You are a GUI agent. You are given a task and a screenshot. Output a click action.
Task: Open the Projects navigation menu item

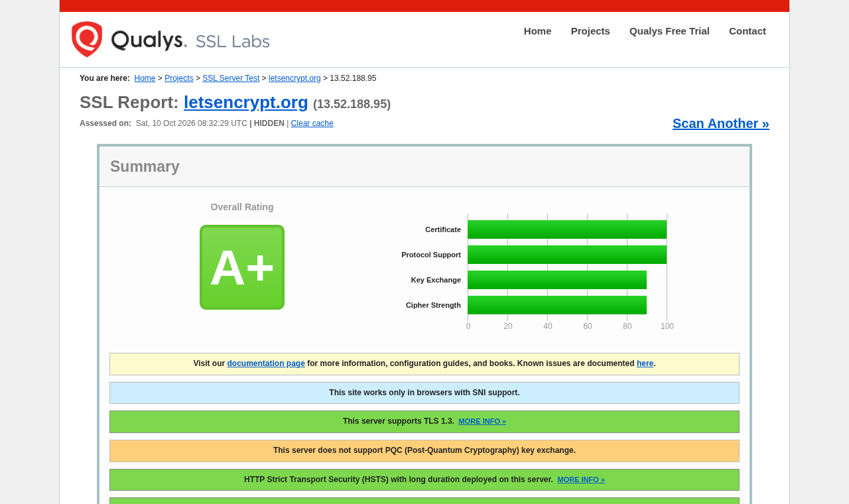[590, 31]
